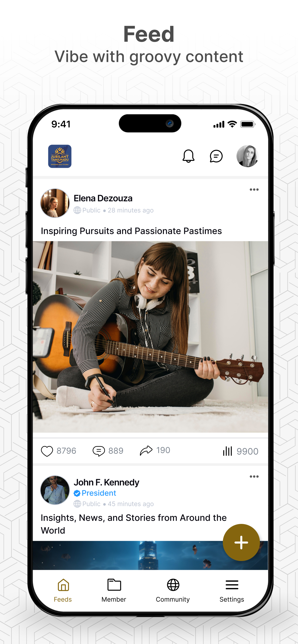The width and height of the screenshot is (298, 644).
Task: Tap the floating plus create-post button
Action: click(x=241, y=542)
